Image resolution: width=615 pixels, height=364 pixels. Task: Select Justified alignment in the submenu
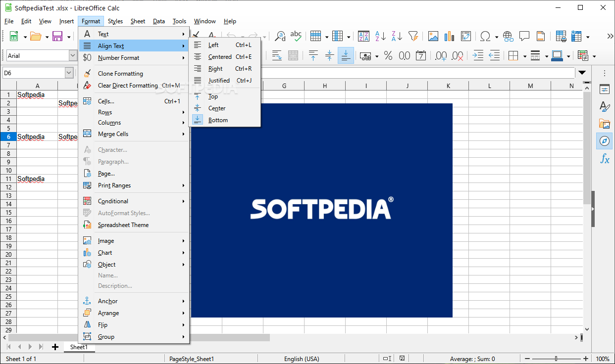tap(225, 81)
